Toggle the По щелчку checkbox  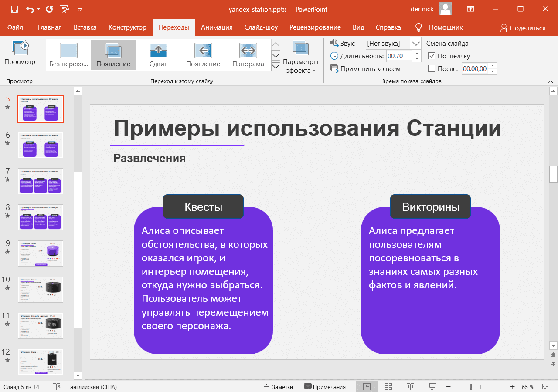[x=432, y=56]
